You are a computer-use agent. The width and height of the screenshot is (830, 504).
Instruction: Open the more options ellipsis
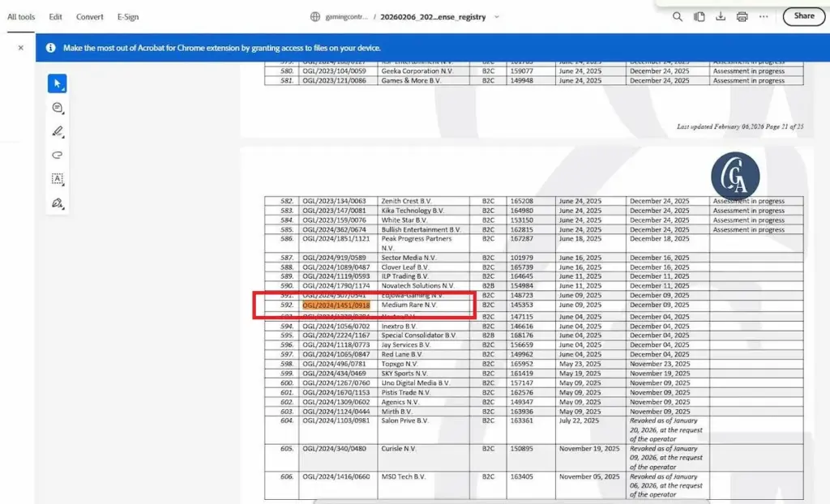tap(764, 17)
